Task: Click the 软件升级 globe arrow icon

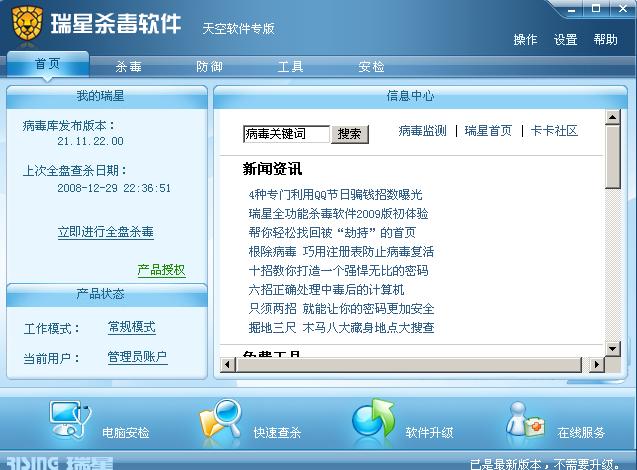Action: 373,418
